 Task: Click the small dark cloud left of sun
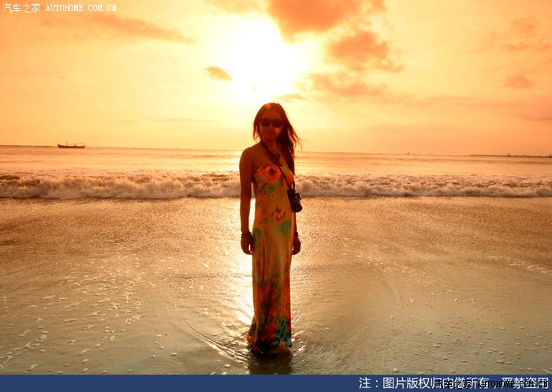(218, 73)
